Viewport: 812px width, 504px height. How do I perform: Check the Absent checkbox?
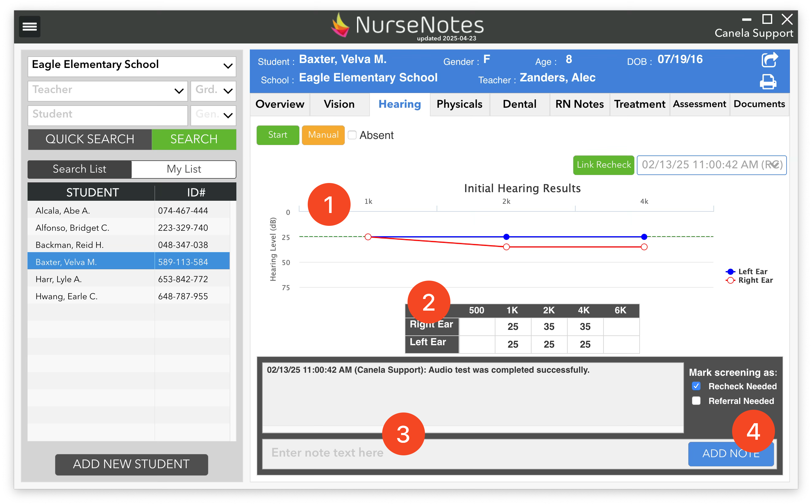pos(352,135)
